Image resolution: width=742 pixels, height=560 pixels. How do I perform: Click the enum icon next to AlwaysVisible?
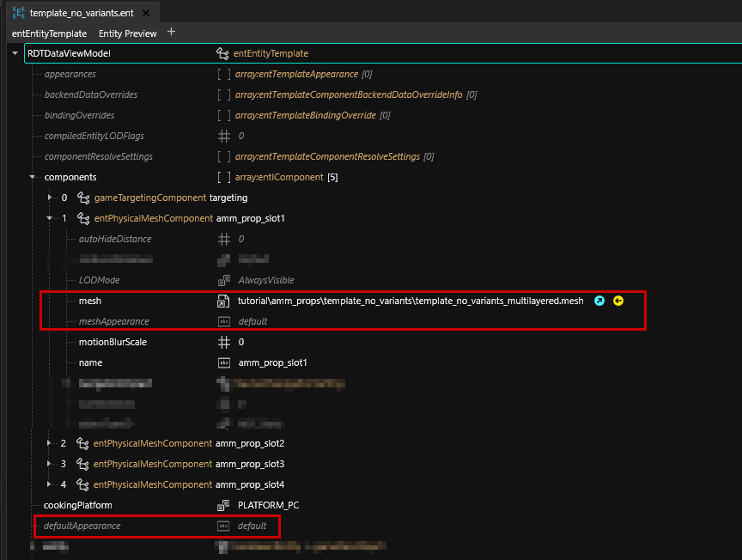coord(223,280)
